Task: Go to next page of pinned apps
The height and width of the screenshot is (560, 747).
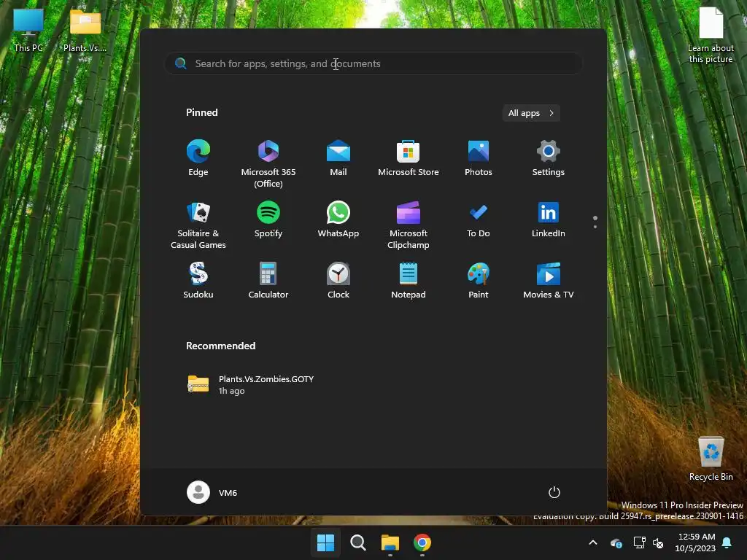Action: tap(595, 227)
